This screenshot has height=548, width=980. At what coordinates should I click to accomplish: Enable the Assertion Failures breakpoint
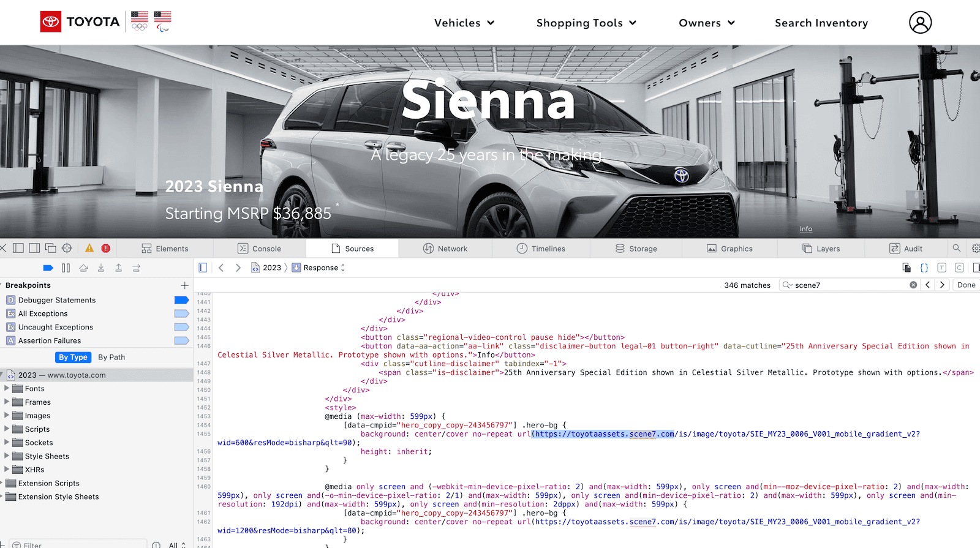[181, 340]
